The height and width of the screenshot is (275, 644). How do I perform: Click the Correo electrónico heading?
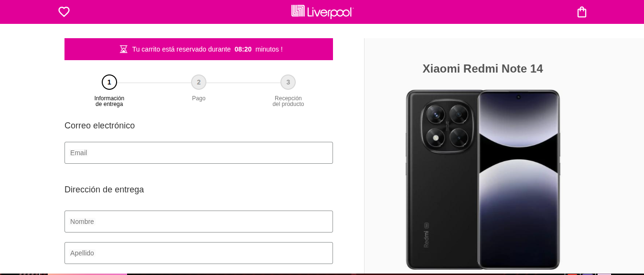pos(99,126)
